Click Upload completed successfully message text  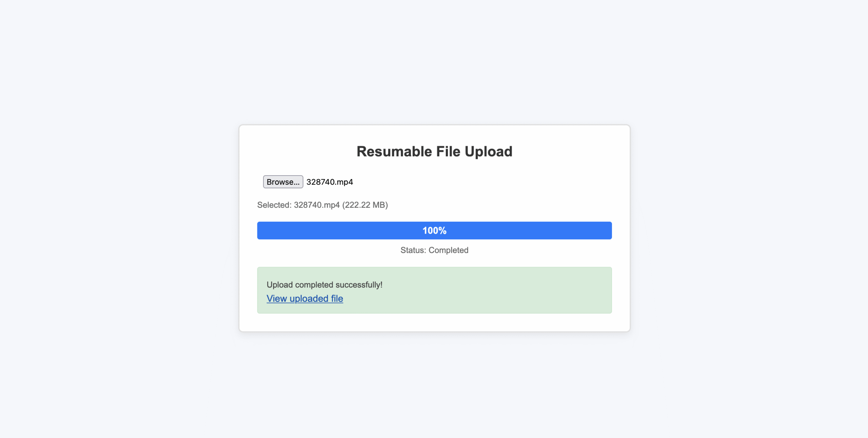324,285
